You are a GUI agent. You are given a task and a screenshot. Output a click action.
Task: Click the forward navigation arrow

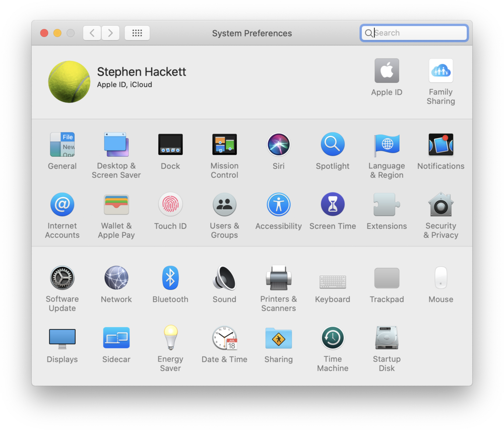(x=110, y=33)
